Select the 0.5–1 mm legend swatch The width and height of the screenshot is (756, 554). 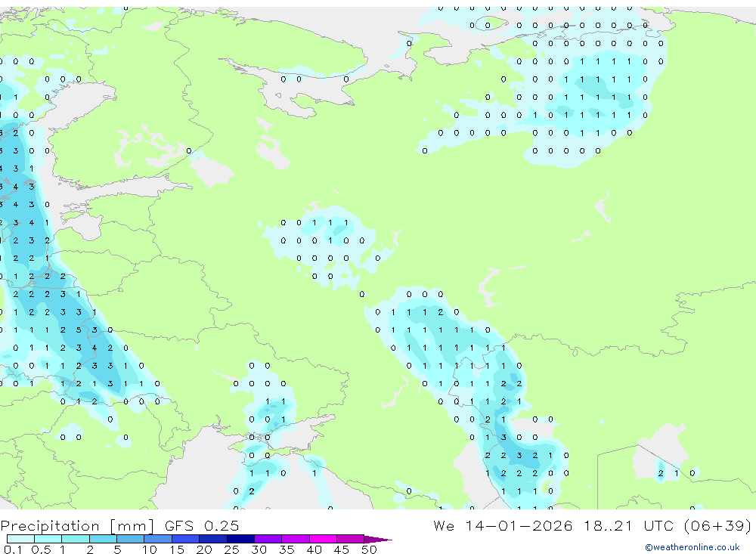[x=48, y=539]
